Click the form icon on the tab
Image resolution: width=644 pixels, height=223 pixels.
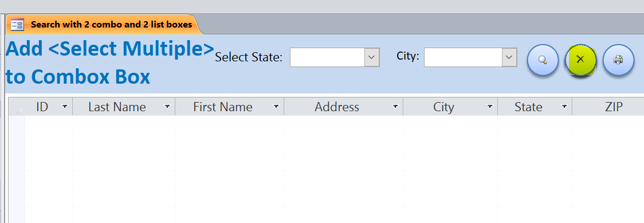click(x=17, y=25)
